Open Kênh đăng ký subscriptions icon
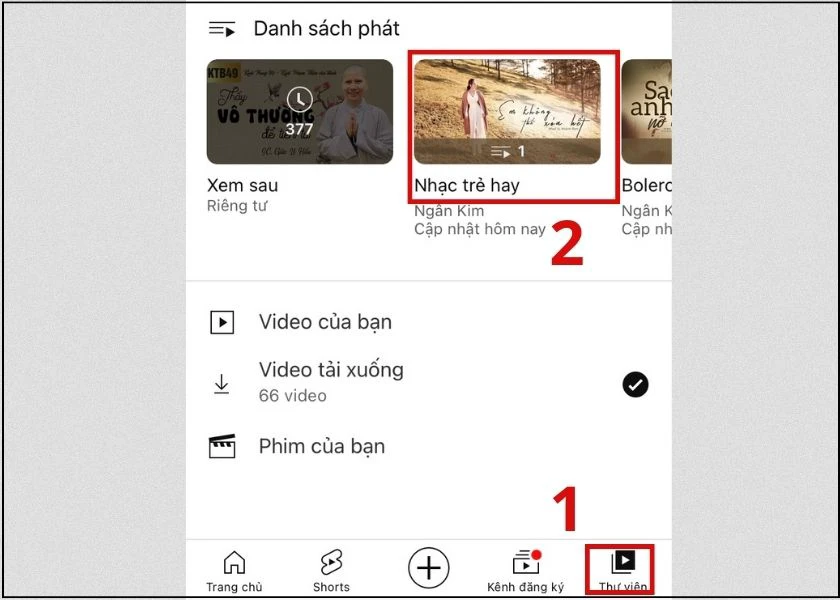840x600 pixels. [x=524, y=562]
